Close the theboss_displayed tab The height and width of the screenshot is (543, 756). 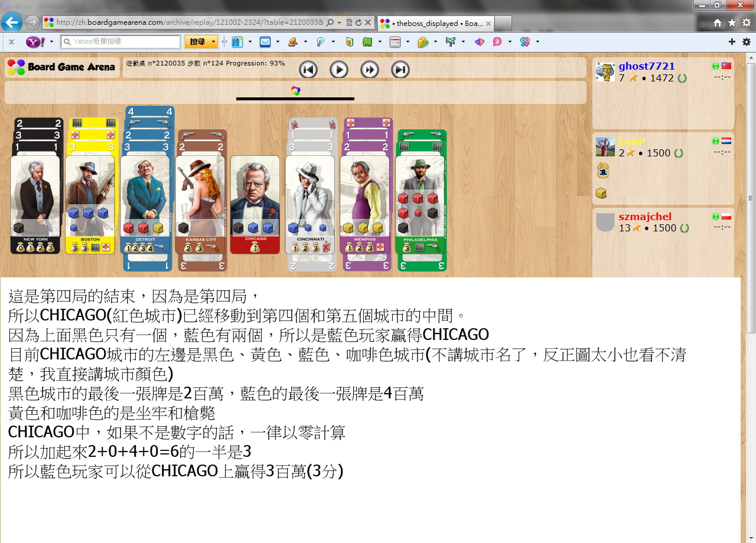click(x=488, y=23)
